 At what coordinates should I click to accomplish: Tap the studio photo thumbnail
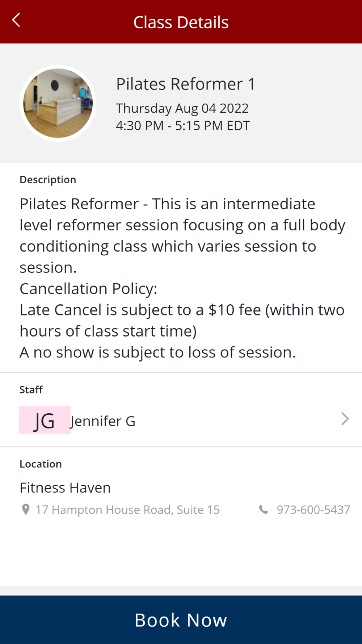pyautogui.click(x=58, y=103)
